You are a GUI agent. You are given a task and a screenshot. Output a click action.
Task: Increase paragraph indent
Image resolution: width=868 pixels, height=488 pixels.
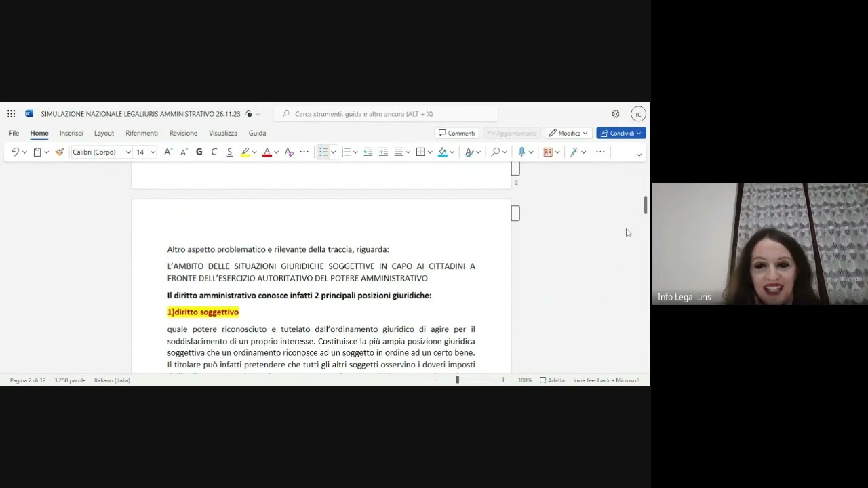point(383,152)
